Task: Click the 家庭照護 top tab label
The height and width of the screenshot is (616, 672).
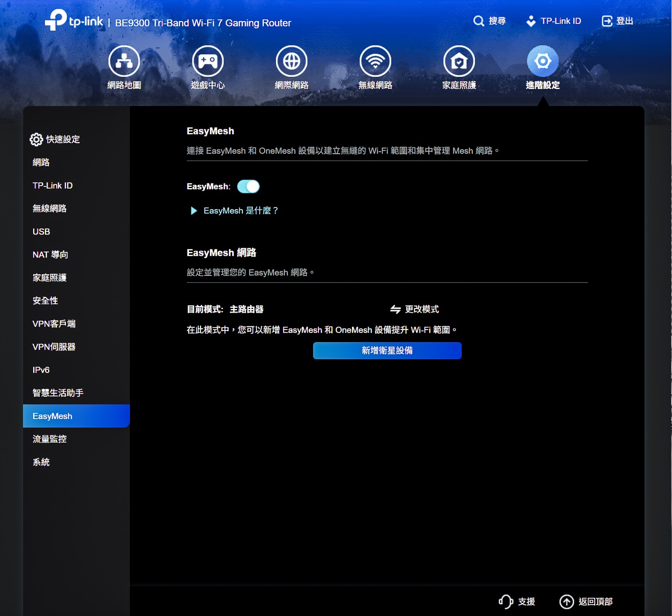Action: (459, 85)
